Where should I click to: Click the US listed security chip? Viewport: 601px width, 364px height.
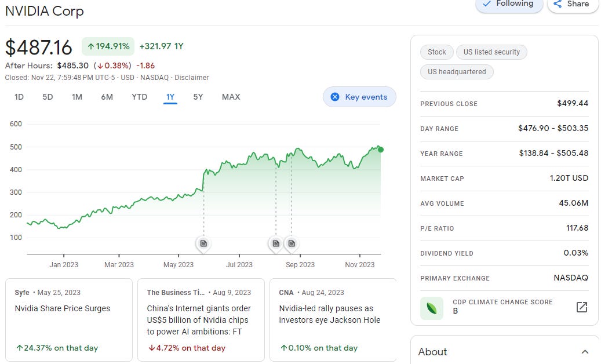[492, 52]
